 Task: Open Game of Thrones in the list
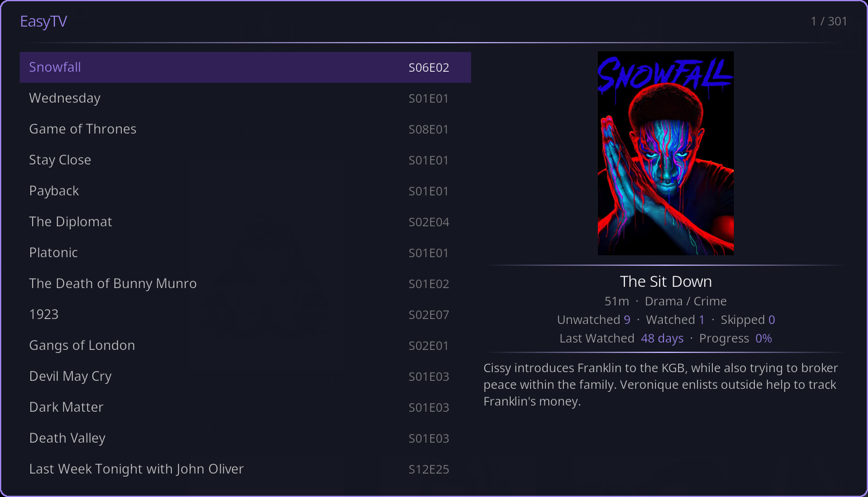245,129
